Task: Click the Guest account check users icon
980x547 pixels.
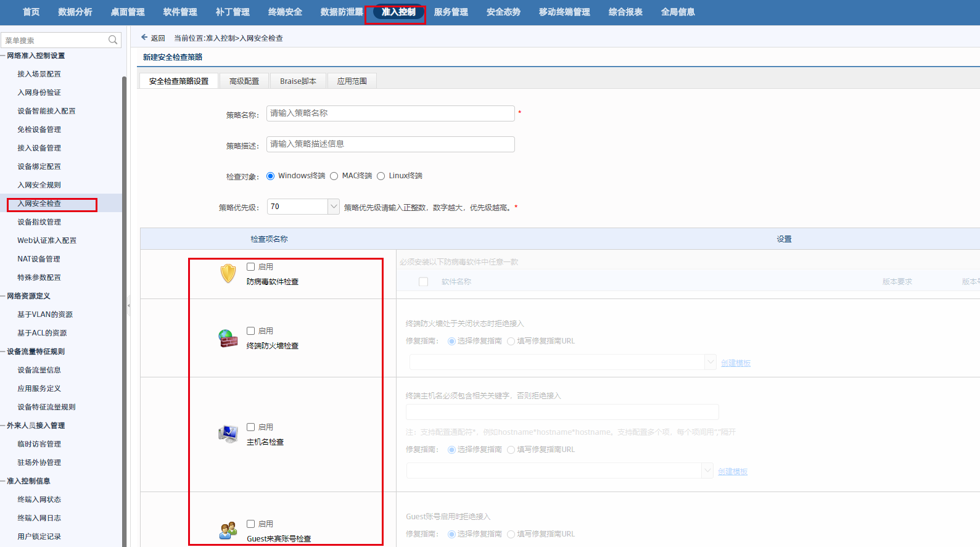Action: click(228, 530)
